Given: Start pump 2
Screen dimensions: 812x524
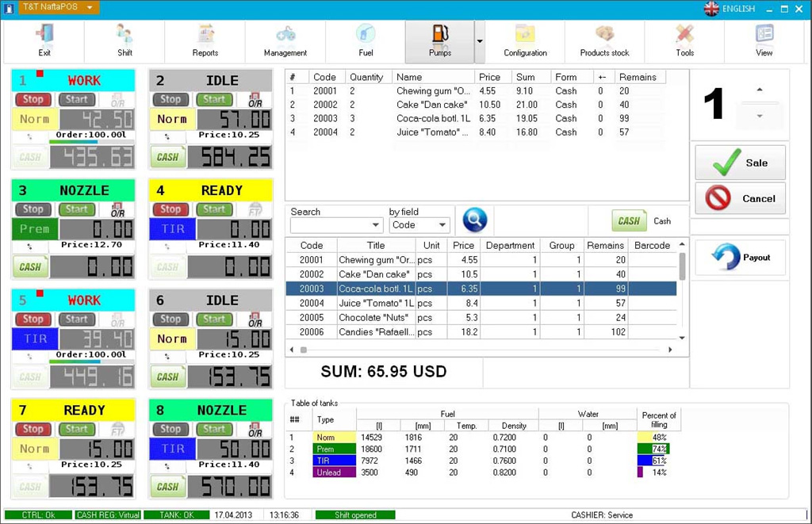Looking at the screenshot, I should pyautogui.click(x=214, y=99).
